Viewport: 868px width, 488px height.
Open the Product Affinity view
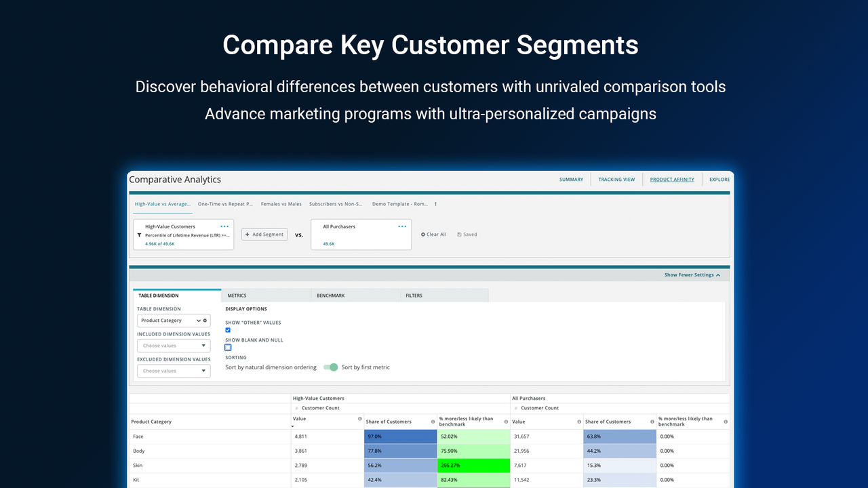(671, 179)
